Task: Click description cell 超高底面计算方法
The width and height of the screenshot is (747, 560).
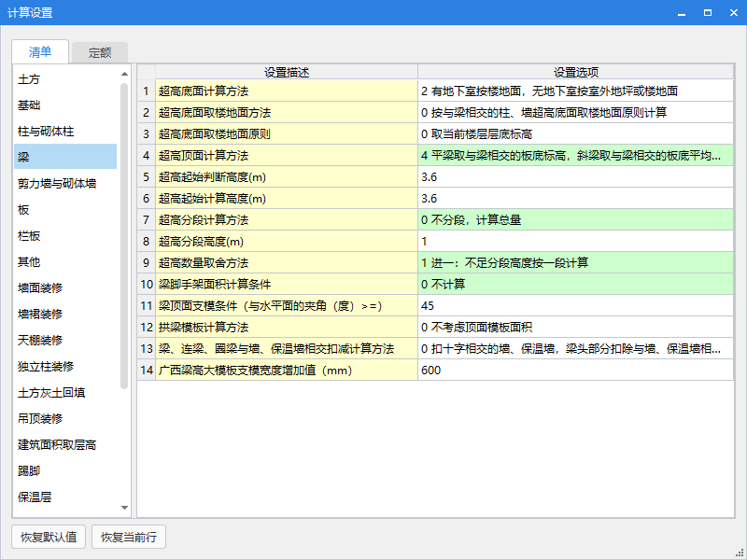Action: (x=287, y=91)
